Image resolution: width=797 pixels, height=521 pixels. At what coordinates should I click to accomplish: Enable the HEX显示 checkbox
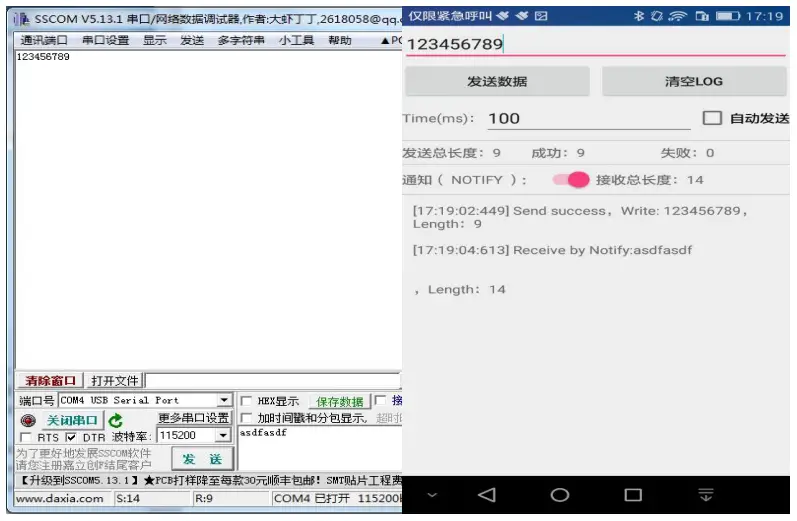pyautogui.click(x=246, y=401)
